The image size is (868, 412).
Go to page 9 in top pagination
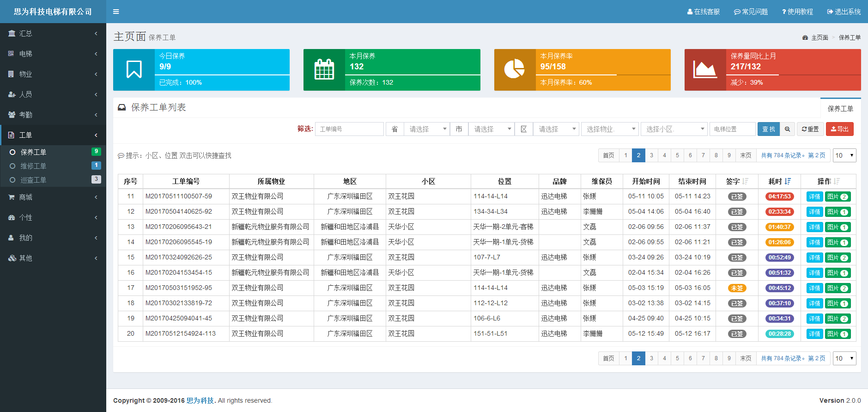pos(729,155)
